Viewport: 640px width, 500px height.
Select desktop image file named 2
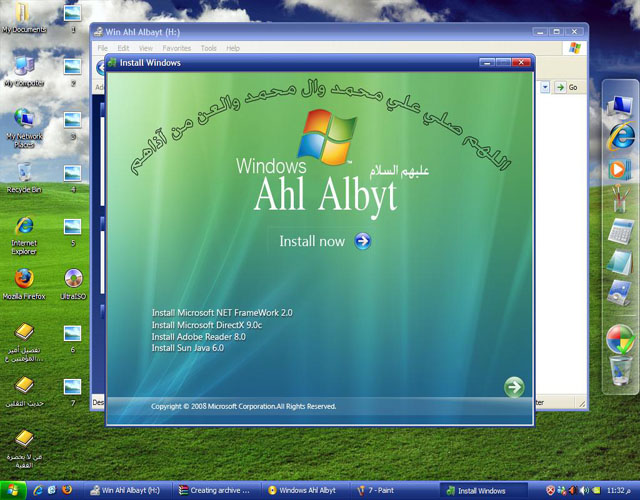coord(73,72)
